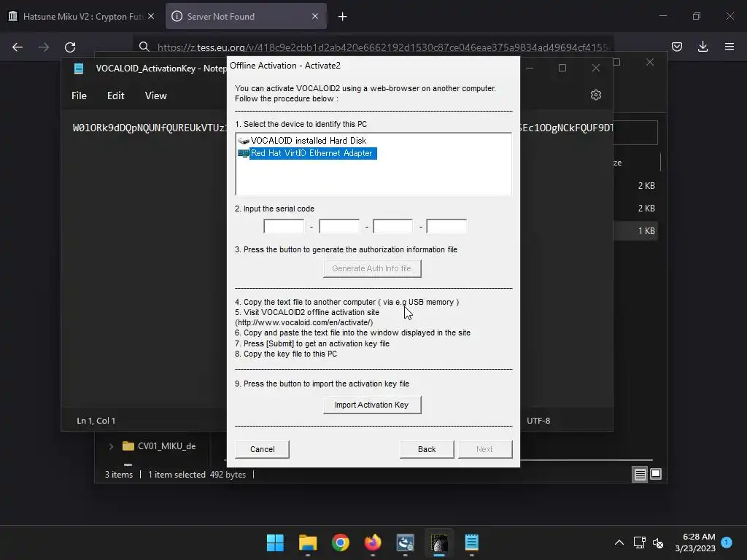Open Pocket save icon in Firefox
This screenshot has height=560, width=747.
click(x=677, y=47)
